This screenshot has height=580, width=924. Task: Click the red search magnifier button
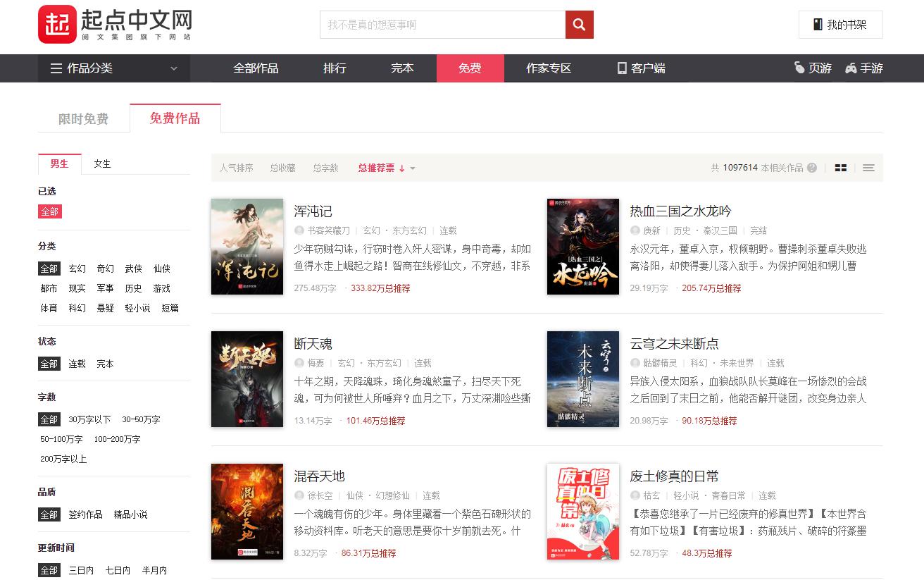[x=579, y=25]
